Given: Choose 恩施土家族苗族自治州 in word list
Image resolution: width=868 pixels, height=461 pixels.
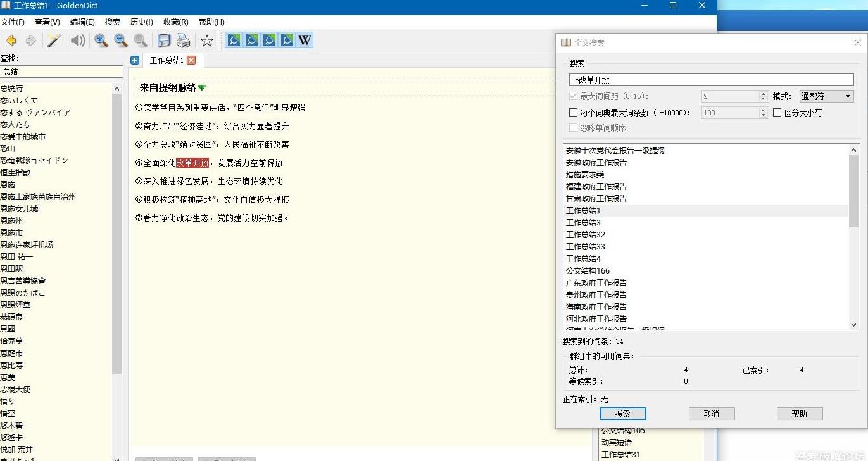Looking at the screenshot, I should pyautogui.click(x=38, y=197).
